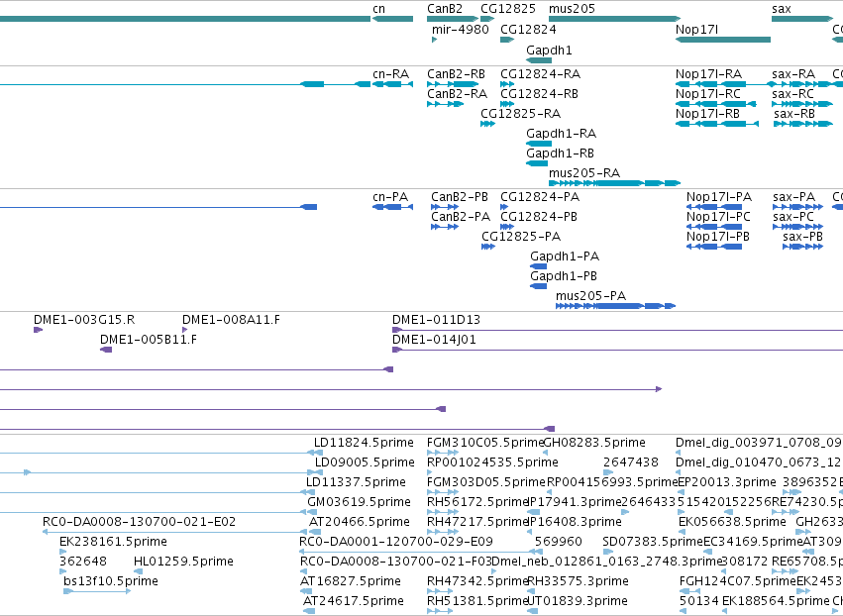Select the DME1-011D13 clone
843x616 pixels.
point(618,330)
